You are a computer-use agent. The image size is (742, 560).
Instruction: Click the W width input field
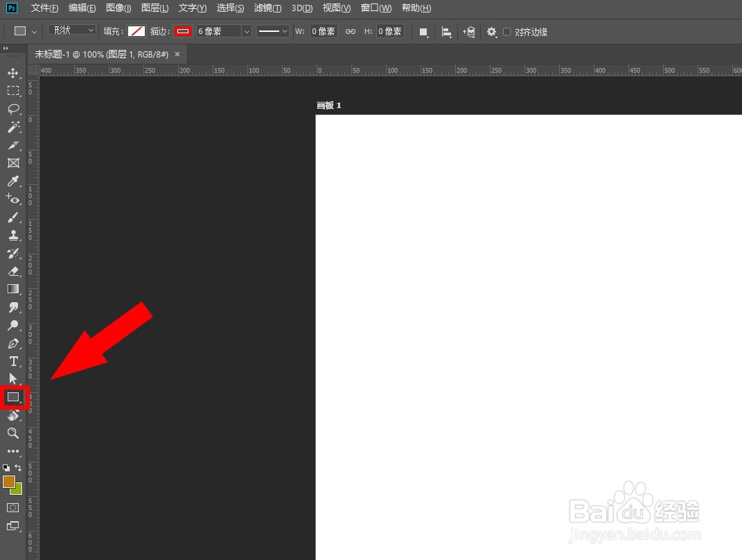pyautogui.click(x=324, y=32)
